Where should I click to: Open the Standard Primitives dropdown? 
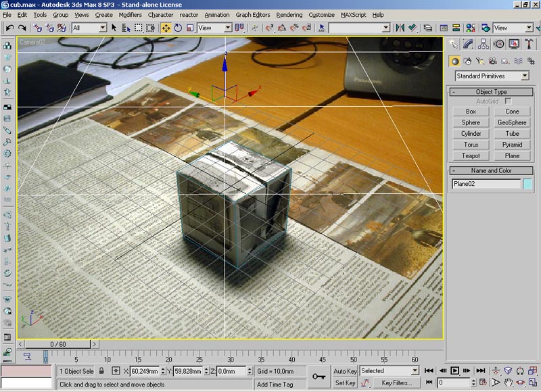(492, 76)
